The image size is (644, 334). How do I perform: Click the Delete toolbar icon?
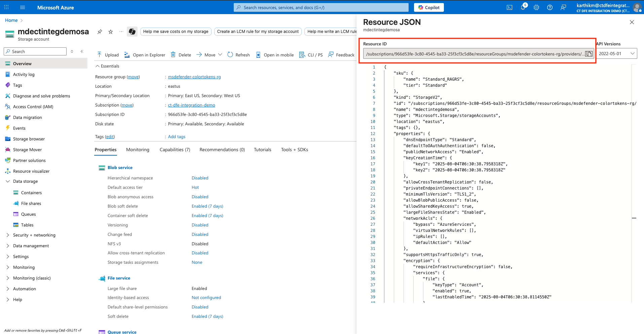tap(173, 54)
